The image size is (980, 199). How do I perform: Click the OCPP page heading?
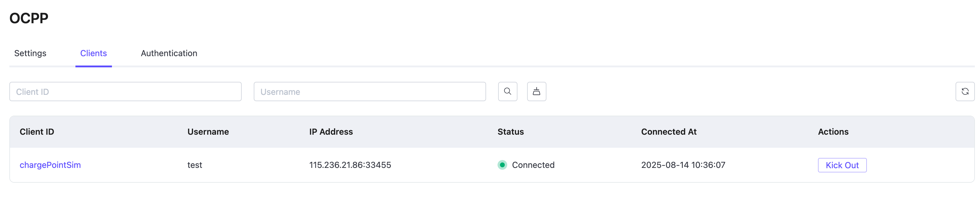[29, 18]
